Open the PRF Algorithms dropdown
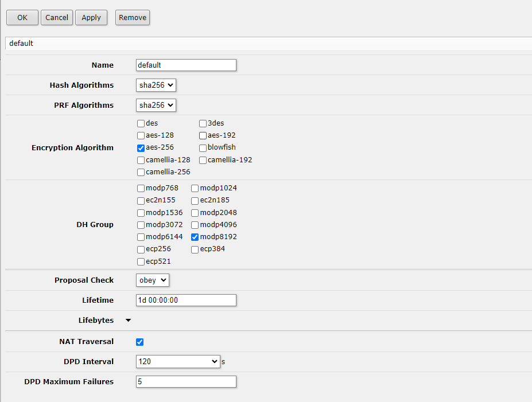The width and height of the screenshot is (532, 402). (156, 106)
